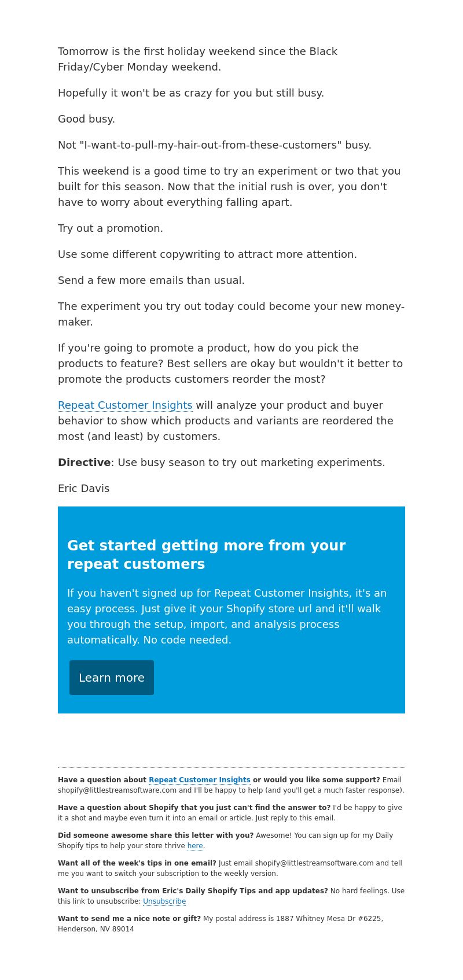Viewport: 463px width, 980px height.
Task: Click the Unsubscribe link
Action: pos(164,901)
